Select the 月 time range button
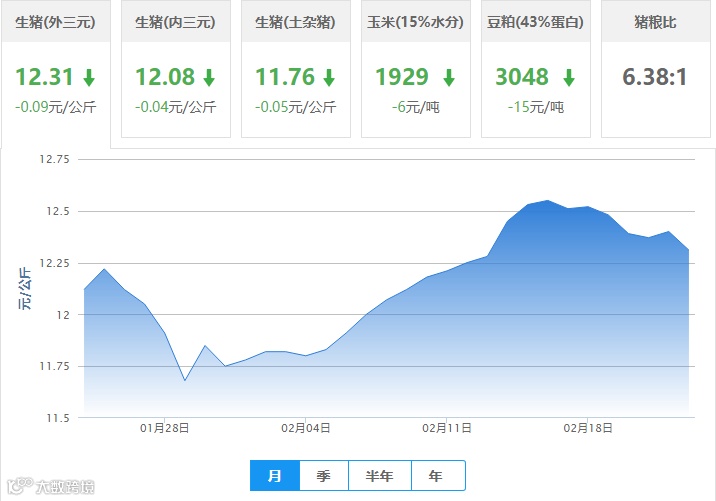Image resolution: width=716 pixels, height=501 pixels. coord(275,475)
